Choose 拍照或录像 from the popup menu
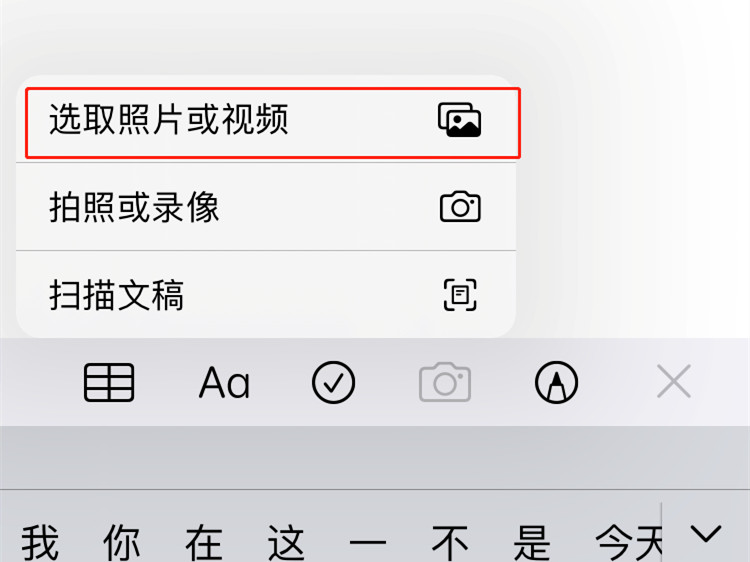Screen dimensions: 750x562 tap(266, 207)
